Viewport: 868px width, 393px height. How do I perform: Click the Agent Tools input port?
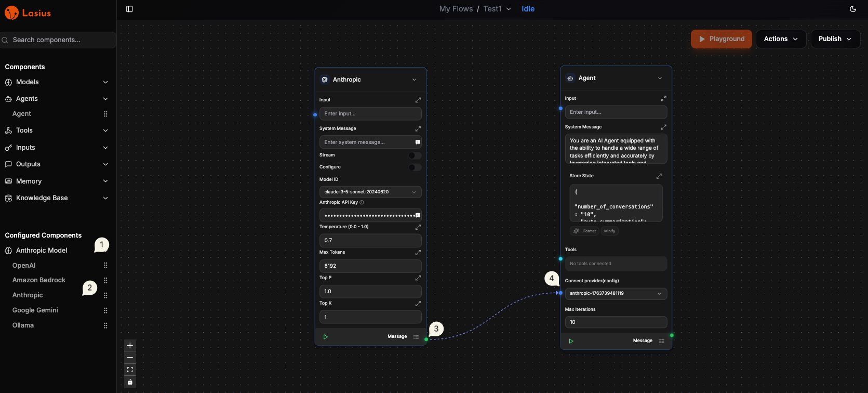pos(560,259)
